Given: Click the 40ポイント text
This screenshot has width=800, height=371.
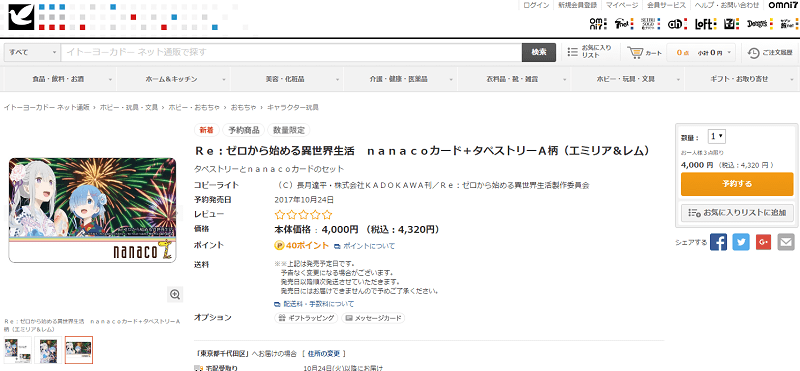Looking at the screenshot, I should pos(307,245).
